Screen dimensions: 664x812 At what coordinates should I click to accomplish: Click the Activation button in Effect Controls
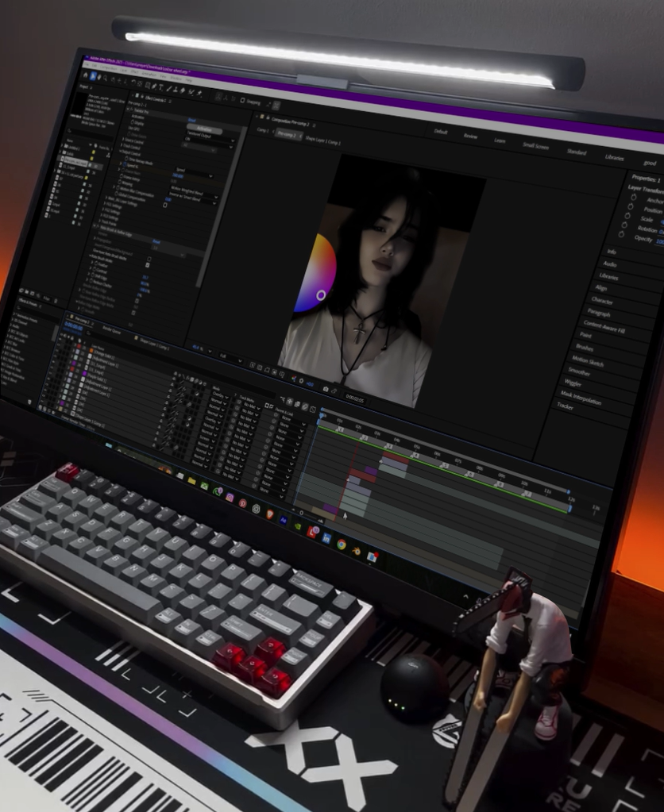point(204,129)
